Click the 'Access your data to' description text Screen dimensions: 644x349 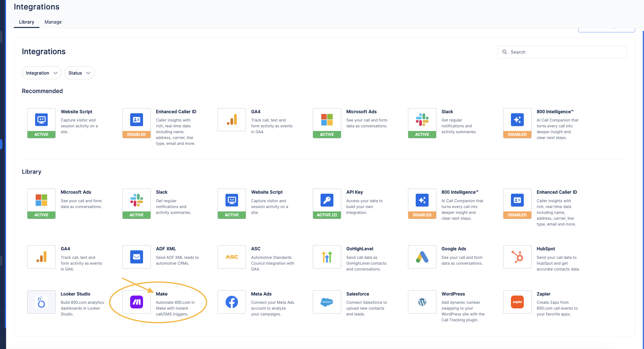point(364,201)
